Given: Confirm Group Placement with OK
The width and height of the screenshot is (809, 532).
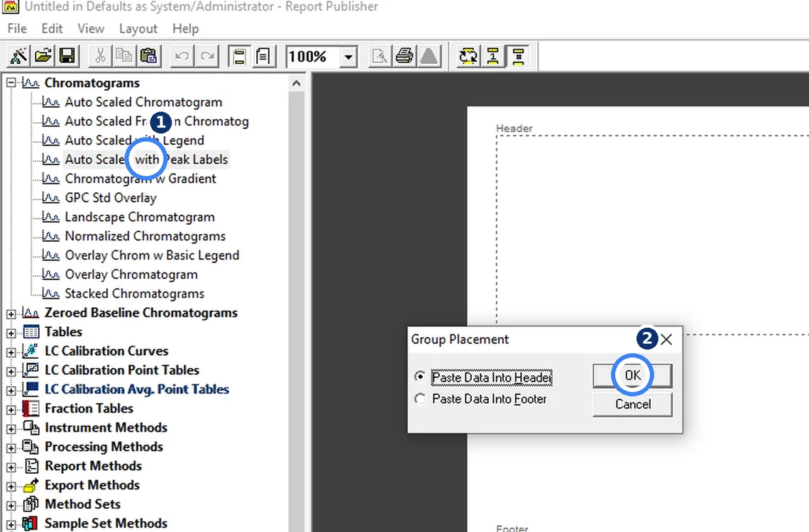Looking at the screenshot, I should (x=632, y=375).
